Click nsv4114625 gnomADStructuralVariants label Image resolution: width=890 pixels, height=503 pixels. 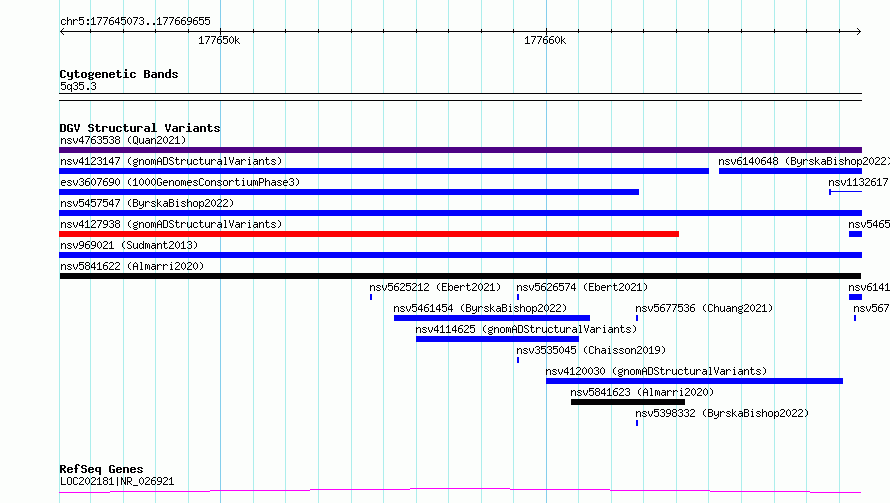click(526, 329)
